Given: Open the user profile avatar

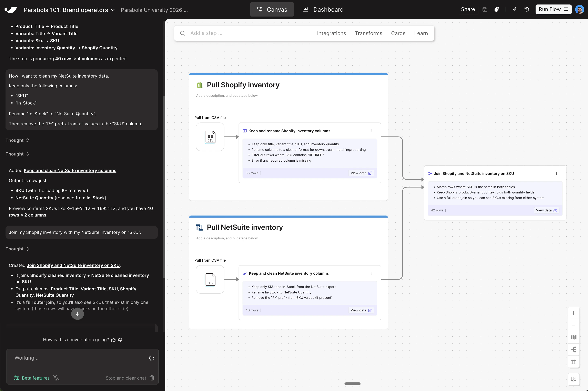Looking at the screenshot, I should point(579,9).
